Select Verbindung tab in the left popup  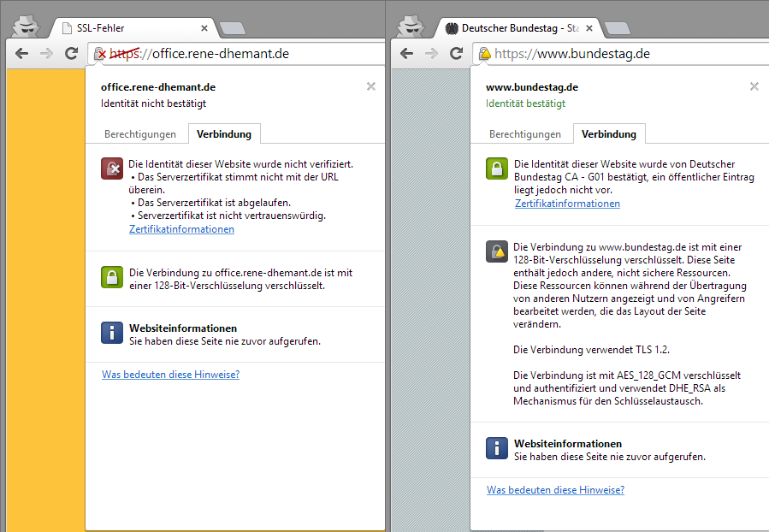point(224,134)
